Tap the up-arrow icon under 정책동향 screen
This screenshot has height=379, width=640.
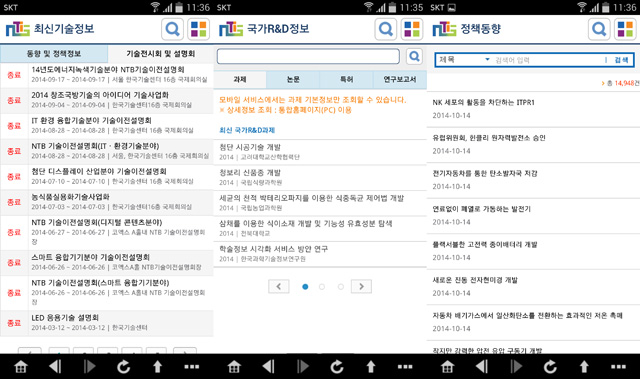click(x=584, y=366)
